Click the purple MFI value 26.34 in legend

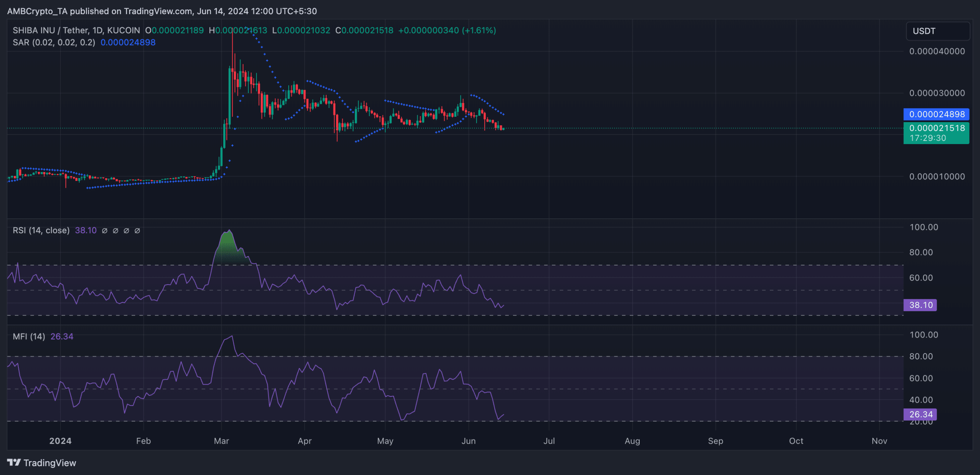pyautogui.click(x=62, y=336)
